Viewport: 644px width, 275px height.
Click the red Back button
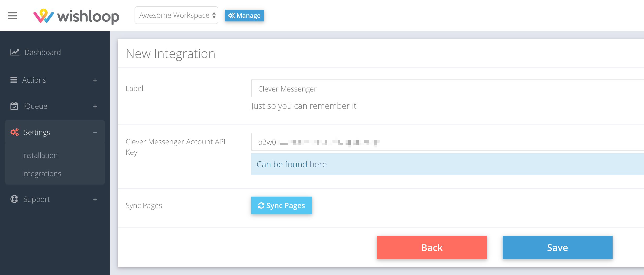(432, 248)
